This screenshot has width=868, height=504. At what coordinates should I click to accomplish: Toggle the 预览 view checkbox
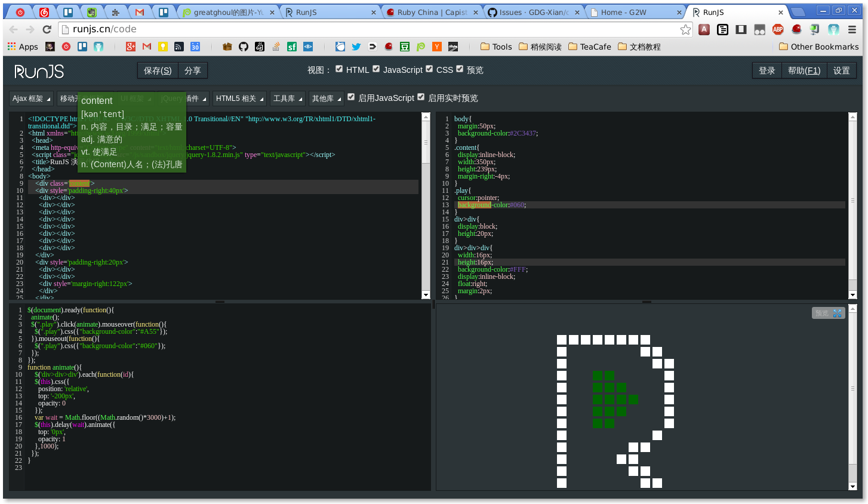pyautogui.click(x=460, y=69)
